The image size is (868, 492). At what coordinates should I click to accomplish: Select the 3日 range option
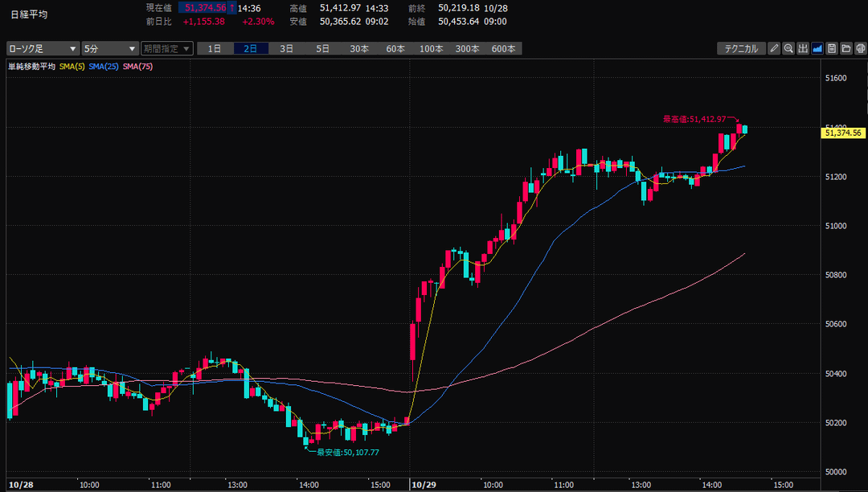point(287,48)
